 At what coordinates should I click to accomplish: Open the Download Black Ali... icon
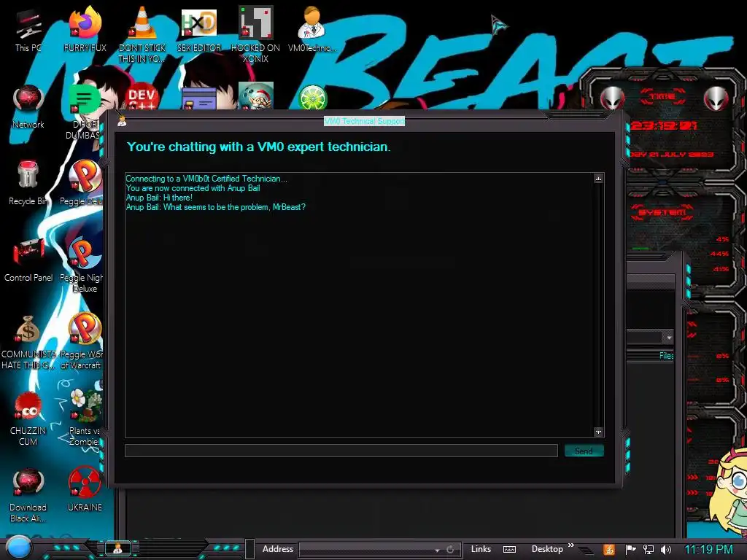tap(28, 495)
